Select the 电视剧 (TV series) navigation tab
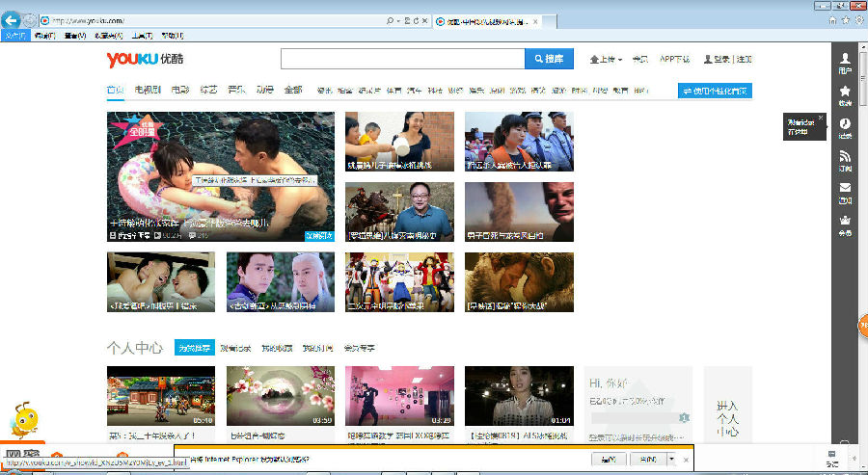 click(147, 91)
